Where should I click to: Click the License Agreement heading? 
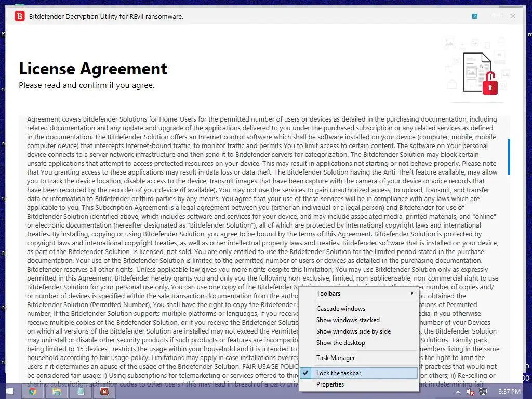pos(93,69)
